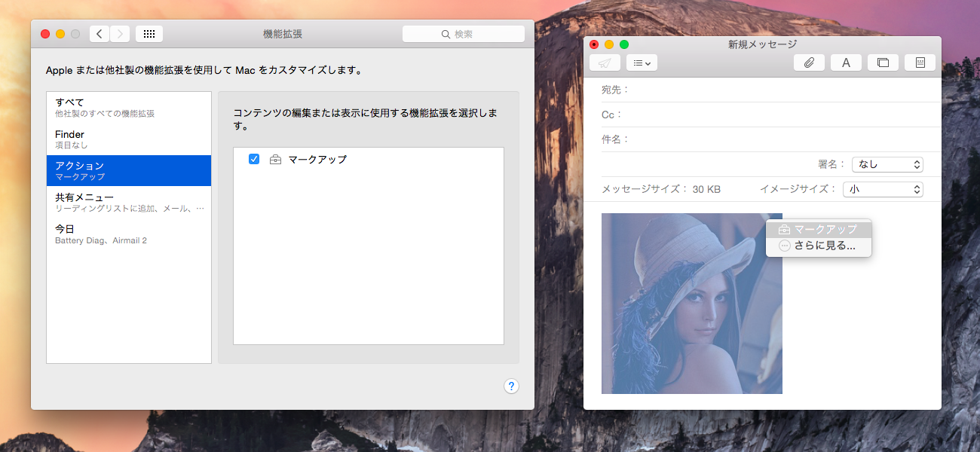
Task: Close the 機能拡張 preferences window
Action: [45, 34]
